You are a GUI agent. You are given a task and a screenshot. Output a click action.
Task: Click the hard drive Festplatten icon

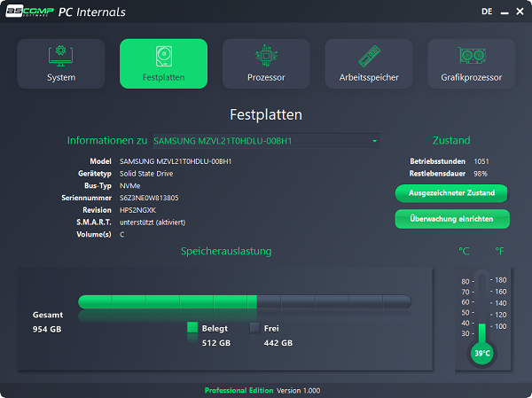point(164,56)
